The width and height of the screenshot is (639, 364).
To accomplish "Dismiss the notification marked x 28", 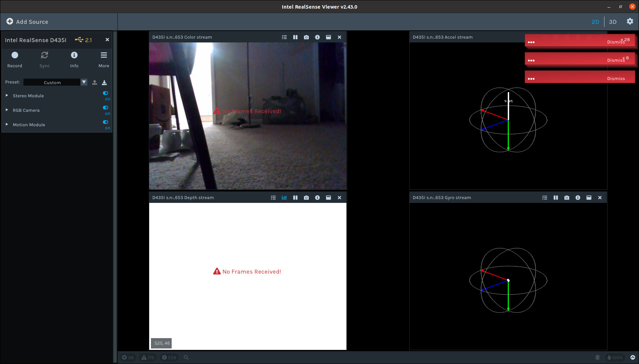I will coord(616,42).
